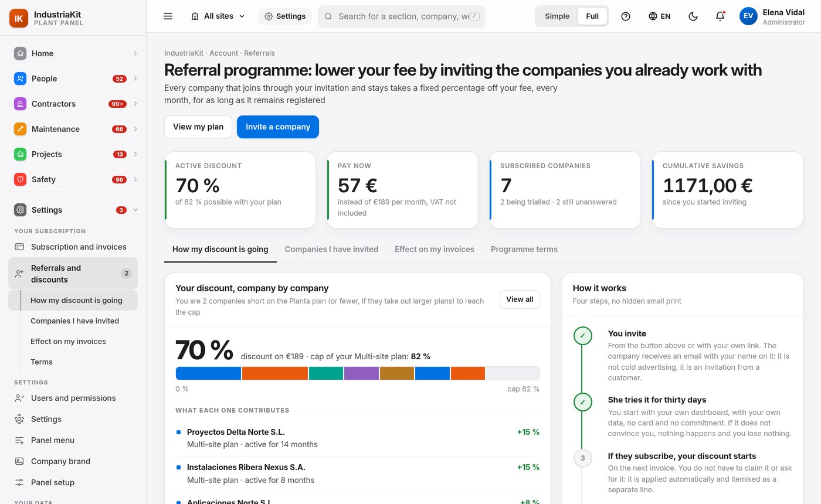
Task: Click the Safety shield icon
Action: [x=21, y=179]
